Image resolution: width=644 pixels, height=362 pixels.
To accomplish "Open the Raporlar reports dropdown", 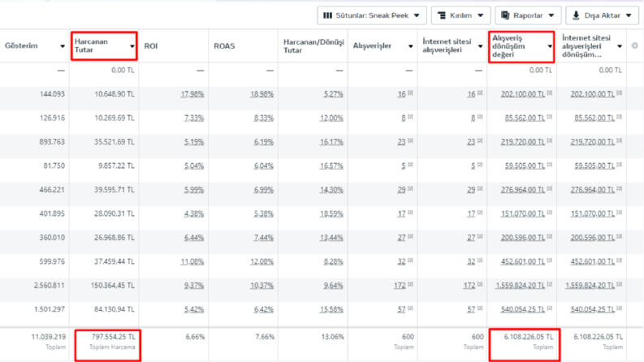I will tap(528, 15).
